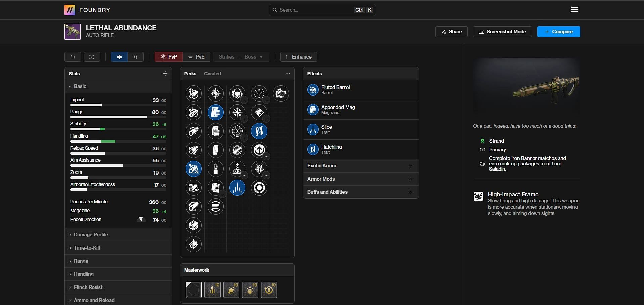
Task: Expand the Damage Profile section
Action: coord(118,235)
